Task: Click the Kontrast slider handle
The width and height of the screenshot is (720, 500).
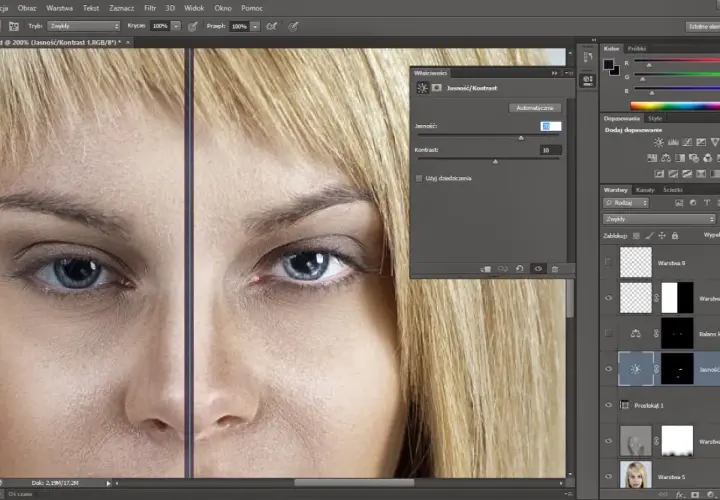Action: pos(495,161)
